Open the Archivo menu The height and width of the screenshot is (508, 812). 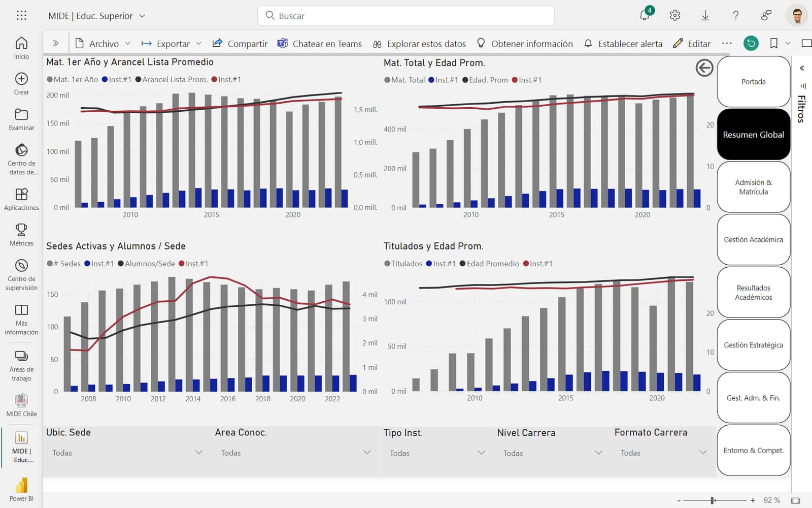103,44
